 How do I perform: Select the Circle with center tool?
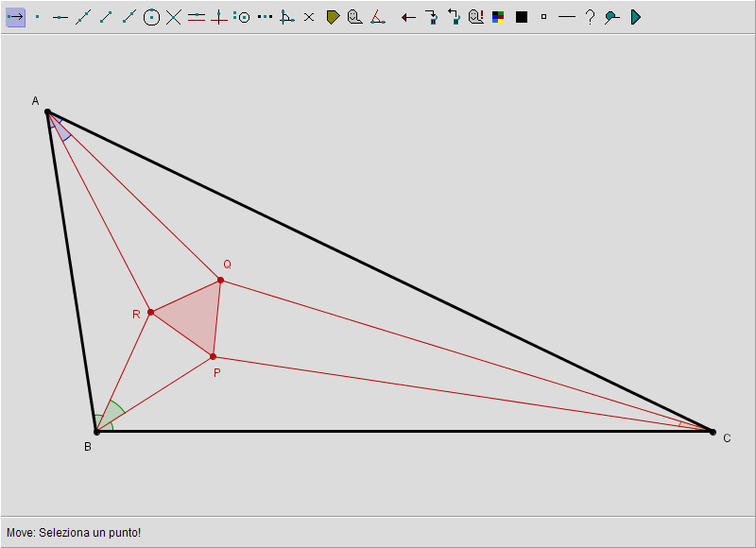[151, 17]
